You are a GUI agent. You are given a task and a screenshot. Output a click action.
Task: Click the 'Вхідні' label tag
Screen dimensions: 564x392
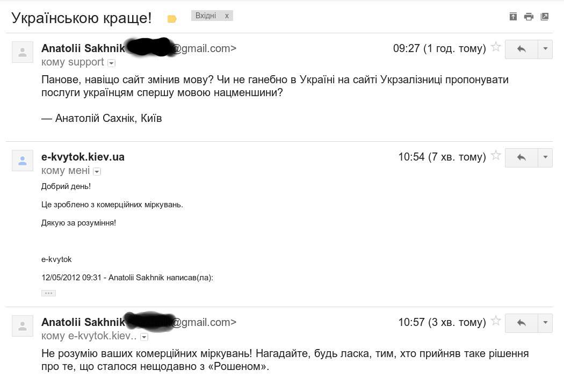206,16
